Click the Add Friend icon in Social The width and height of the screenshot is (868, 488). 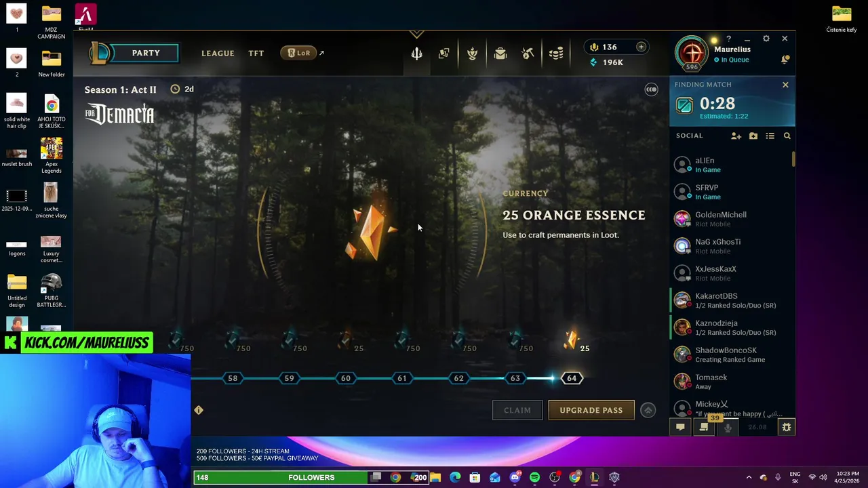tap(736, 136)
